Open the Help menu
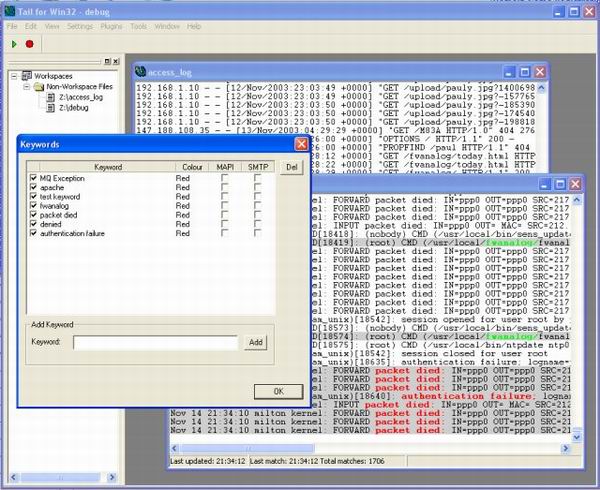Viewport: 600px width, 490px height. pos(194,26)
